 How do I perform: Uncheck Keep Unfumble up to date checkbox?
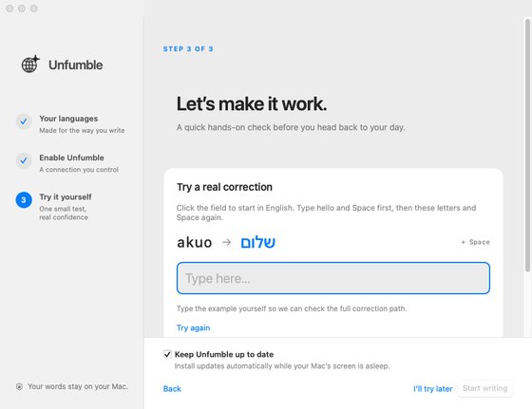coord(167,355)
